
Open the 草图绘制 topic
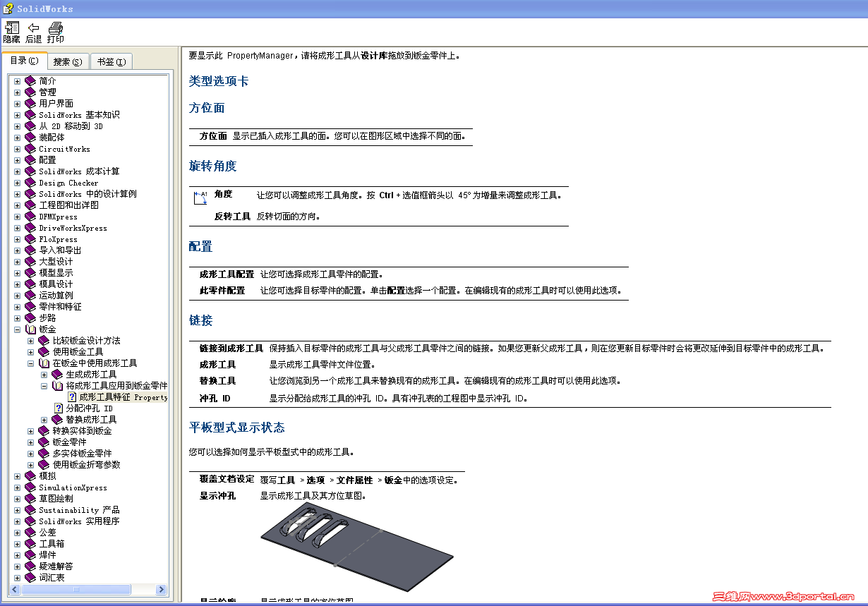pyautogui.click(x=56, y=499)
